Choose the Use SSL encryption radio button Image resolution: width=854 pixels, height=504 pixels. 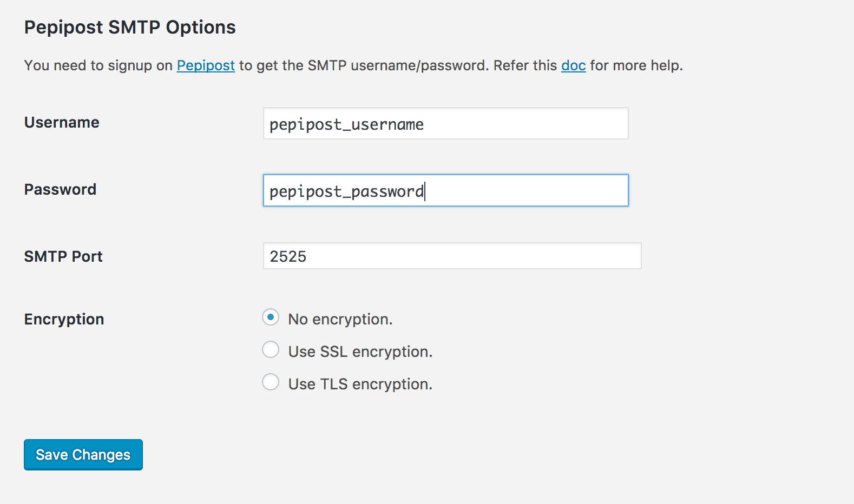271,350
